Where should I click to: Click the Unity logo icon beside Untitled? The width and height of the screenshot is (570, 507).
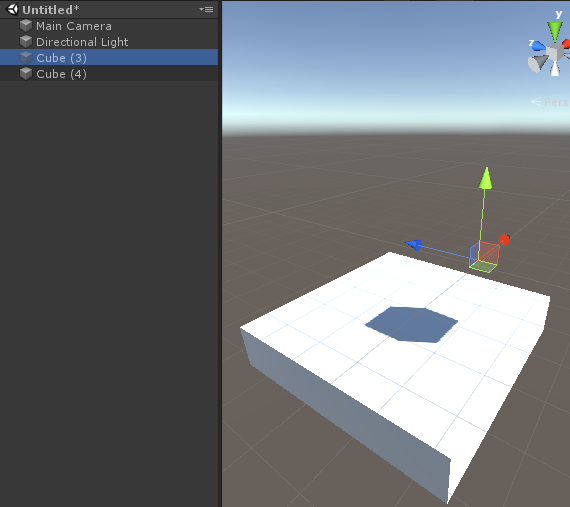(12, 9)
